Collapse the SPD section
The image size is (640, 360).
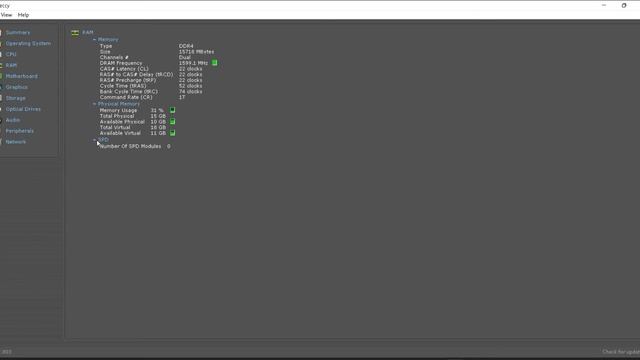pyautogui.click(x=94, y=140)
